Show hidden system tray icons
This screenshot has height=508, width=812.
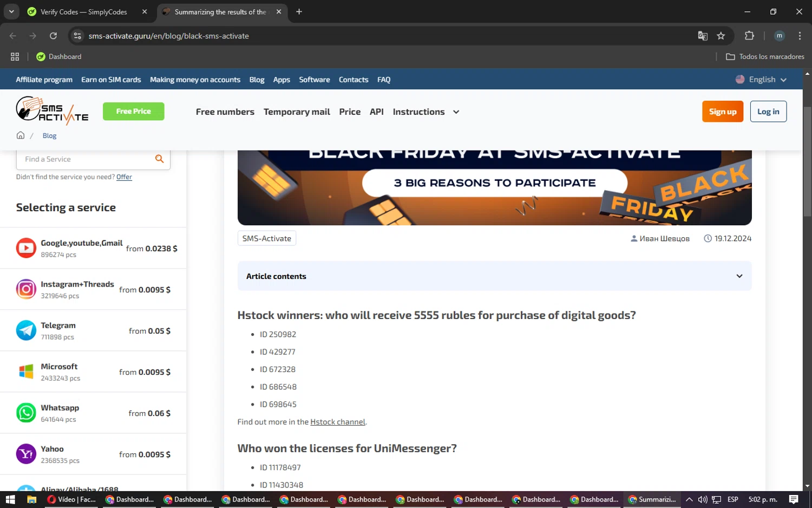[x=689, y=499]
